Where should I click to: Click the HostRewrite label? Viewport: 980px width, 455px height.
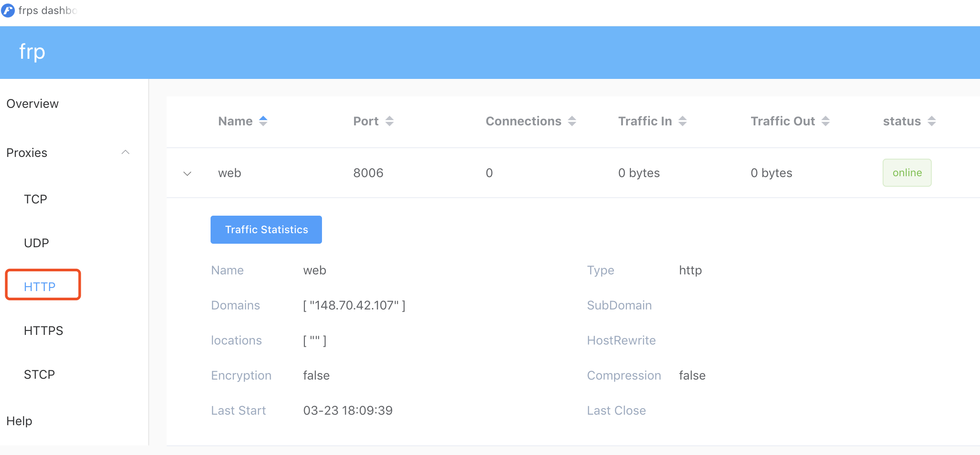(x=621, y=340)
